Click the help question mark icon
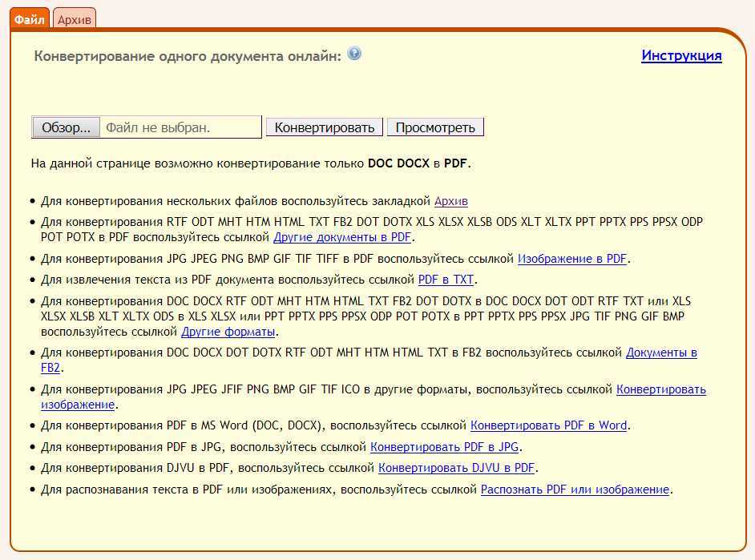This screenshot has width=755, height=560. pyautogui.click(x=354, y=54)
